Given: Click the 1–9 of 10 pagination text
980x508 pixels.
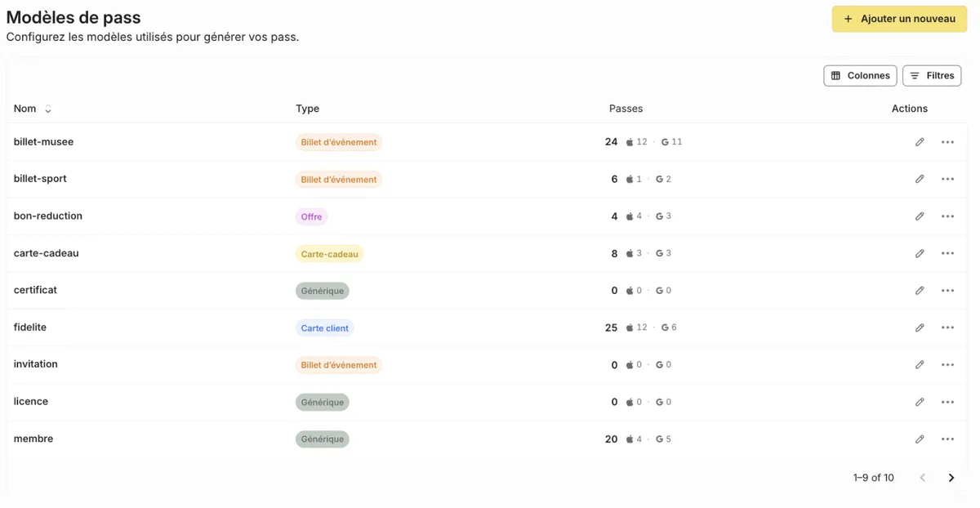Looking at the screenshot, I should [x=874, y=478].
